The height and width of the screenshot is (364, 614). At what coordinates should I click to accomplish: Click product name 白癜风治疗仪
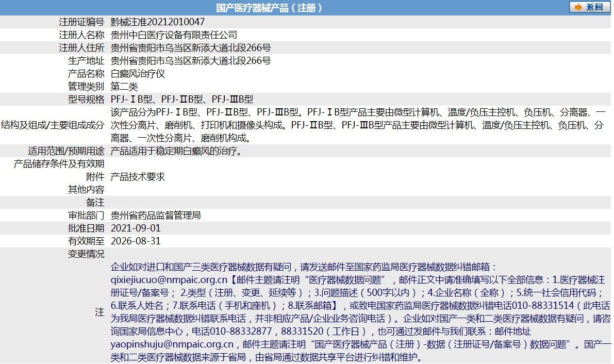(138, 74)
